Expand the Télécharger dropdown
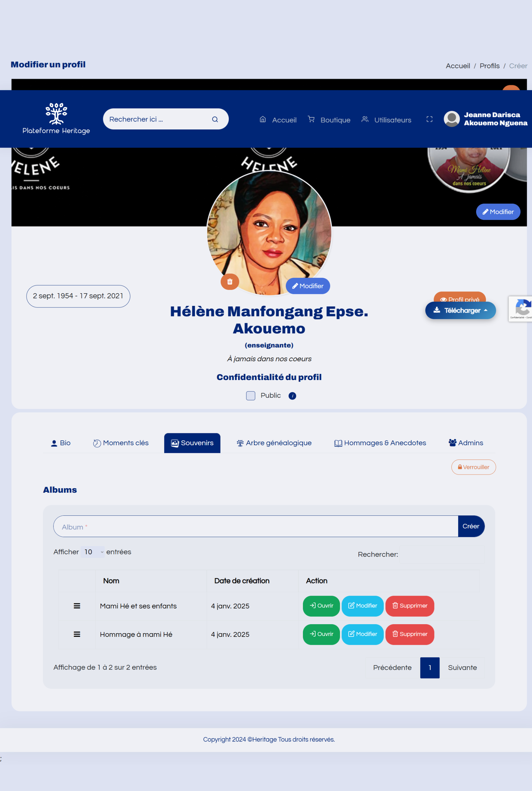The image size is (532, 791). tap(461, 310)
